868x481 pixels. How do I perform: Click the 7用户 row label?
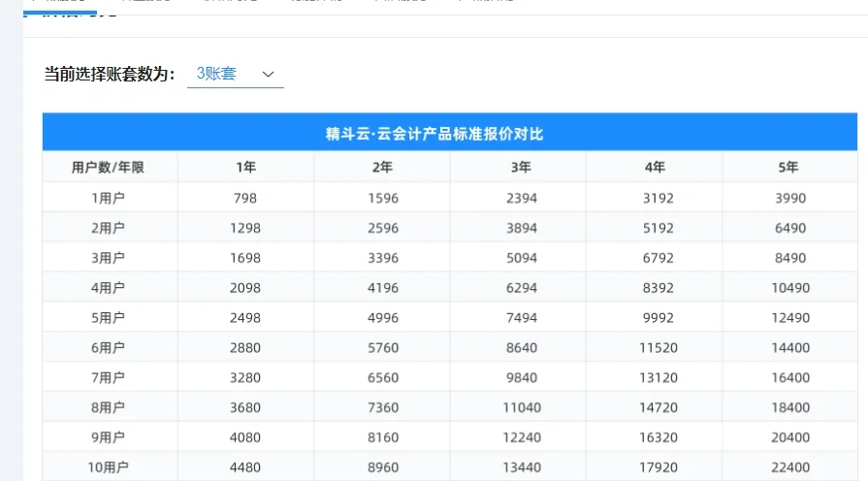pos(108,377)
